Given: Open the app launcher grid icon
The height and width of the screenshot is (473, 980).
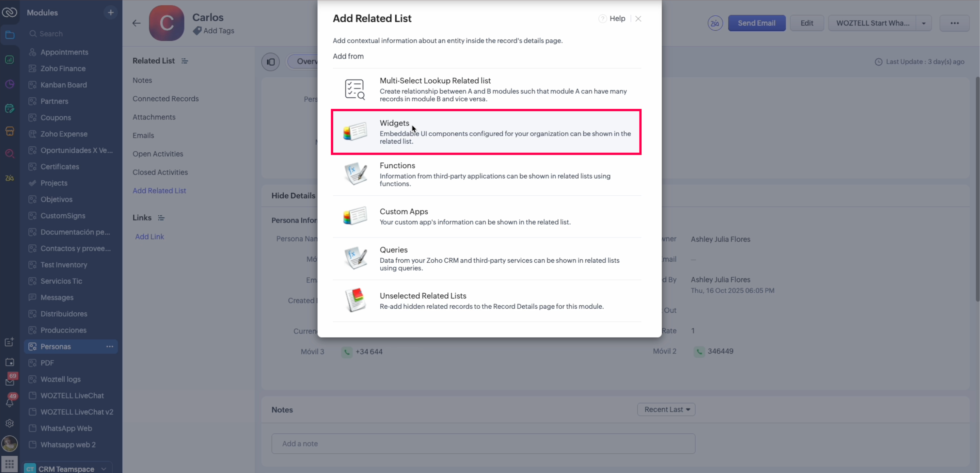Looking at the screenshot, I should click(10, 463).
